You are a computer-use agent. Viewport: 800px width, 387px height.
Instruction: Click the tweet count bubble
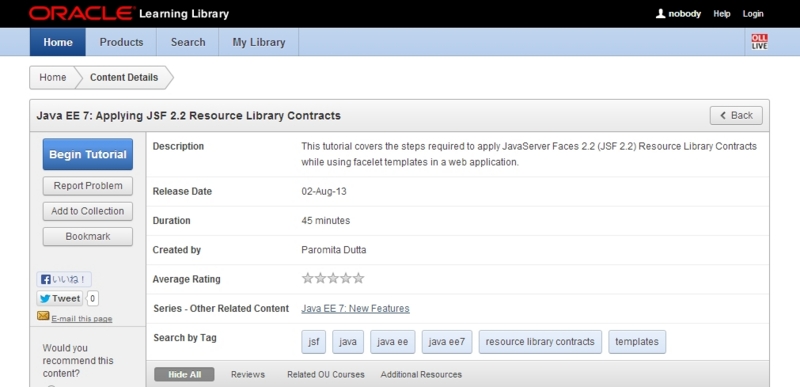[92, 298]
